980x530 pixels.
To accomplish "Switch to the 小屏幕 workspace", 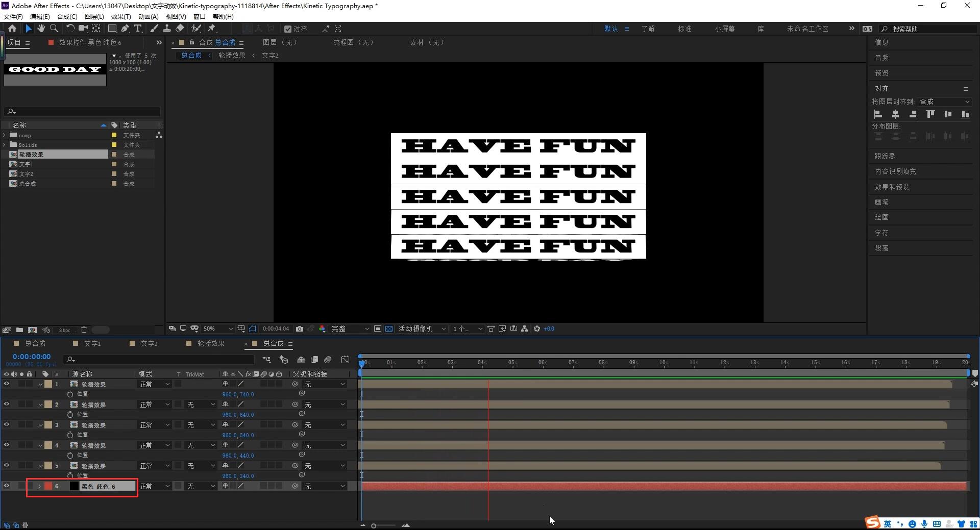I will [724, 29].
